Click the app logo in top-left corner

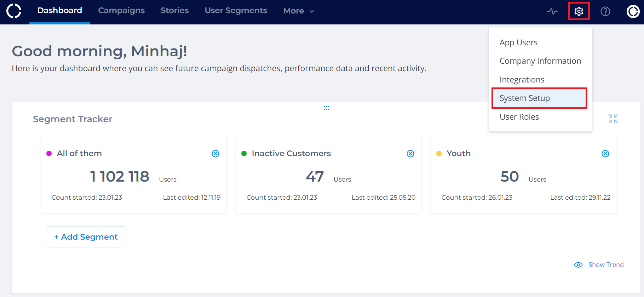click(14, 11)
